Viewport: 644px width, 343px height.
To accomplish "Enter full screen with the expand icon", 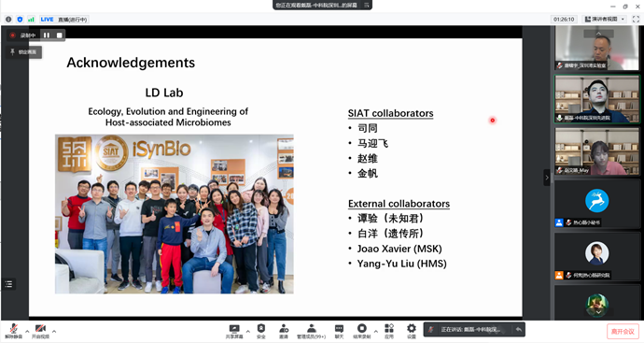I will 636,20.
